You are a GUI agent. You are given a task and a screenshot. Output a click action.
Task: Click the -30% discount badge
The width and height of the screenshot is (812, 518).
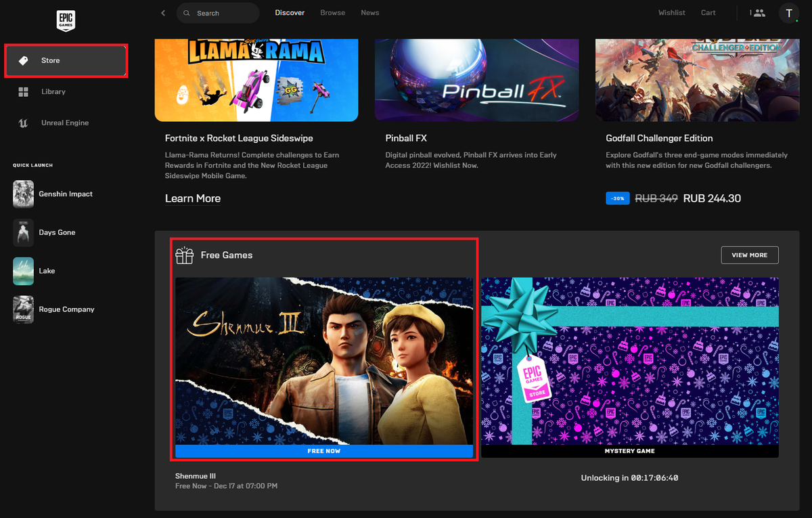point(618,198)
